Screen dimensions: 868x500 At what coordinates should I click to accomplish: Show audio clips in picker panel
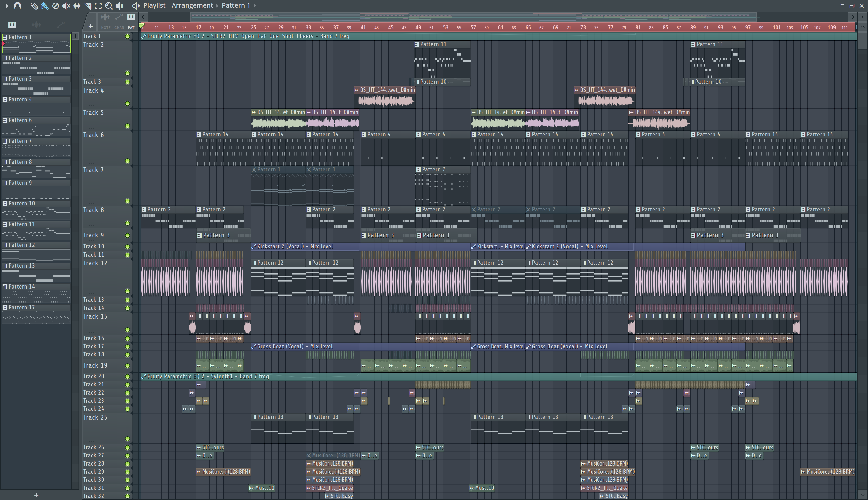(36, 24)
